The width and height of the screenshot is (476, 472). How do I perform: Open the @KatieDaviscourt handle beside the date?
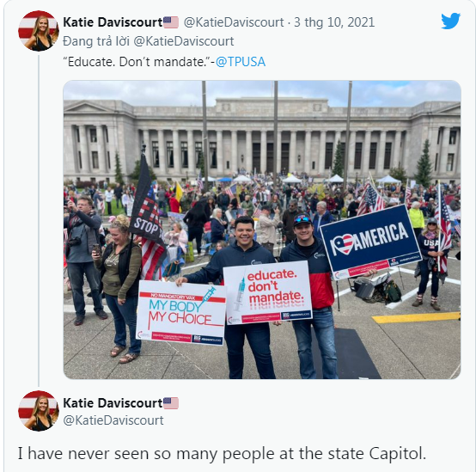tap(234, 22)
